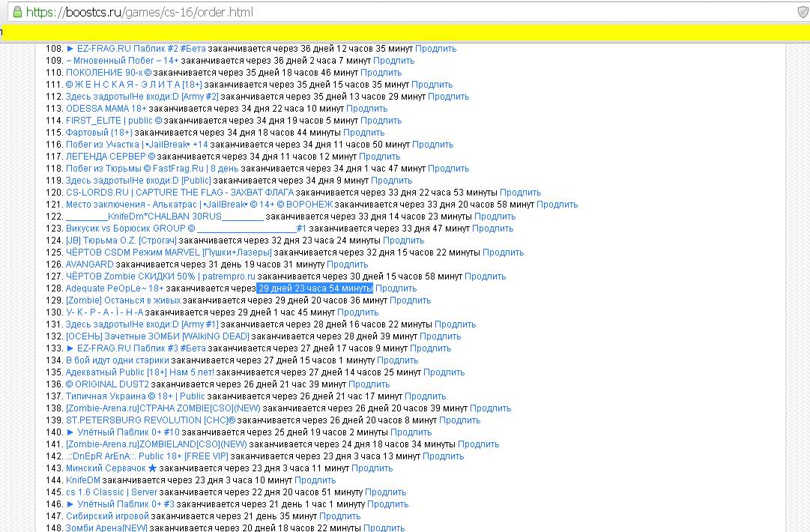
Task: Click Продлить for ODESSA MAMA 18+
Action: tap(366, 109)
